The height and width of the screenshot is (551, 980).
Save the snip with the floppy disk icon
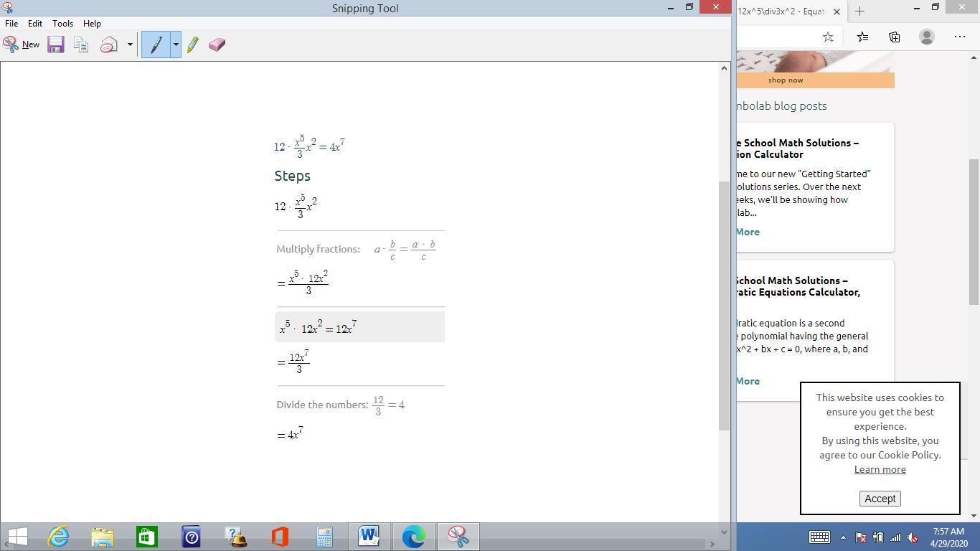pos(56,44)
